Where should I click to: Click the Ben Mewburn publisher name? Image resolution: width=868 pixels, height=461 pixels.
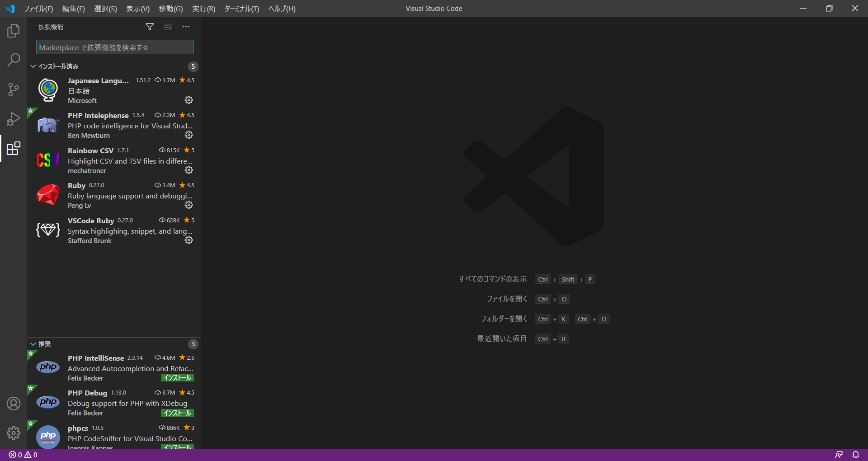(89, 136)
